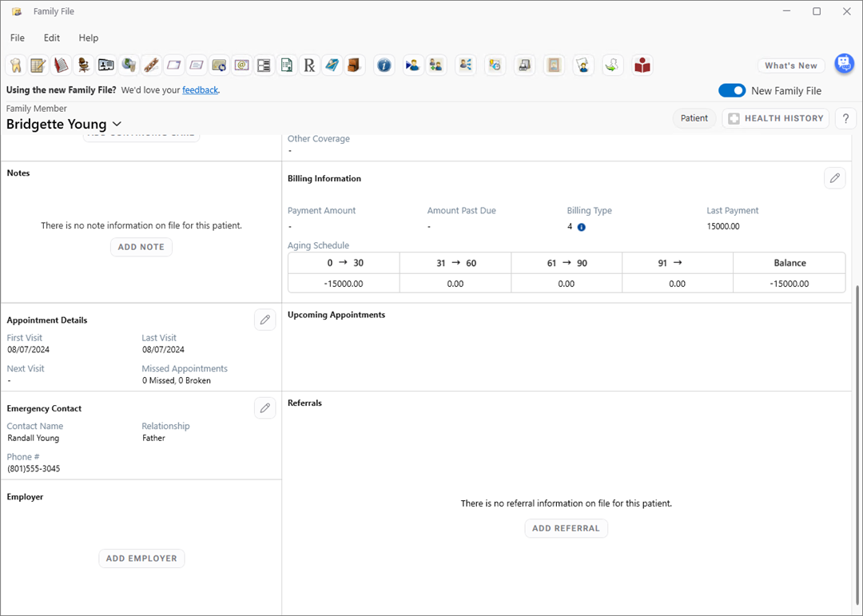Open the tooth chart icon
863x616 pixels.
click(x=15, y=66)
